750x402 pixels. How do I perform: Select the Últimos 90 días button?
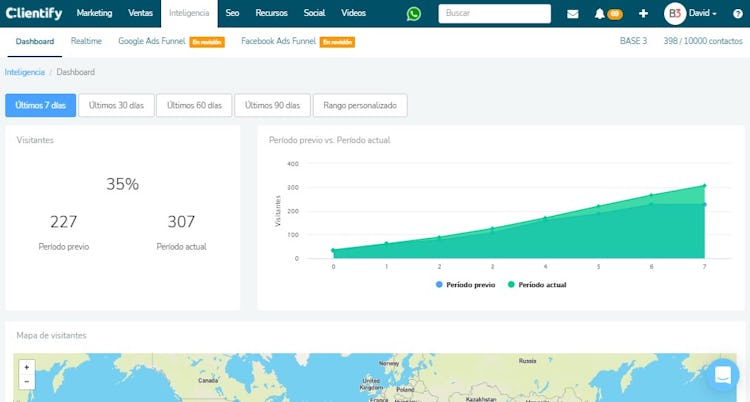(273, 105)
